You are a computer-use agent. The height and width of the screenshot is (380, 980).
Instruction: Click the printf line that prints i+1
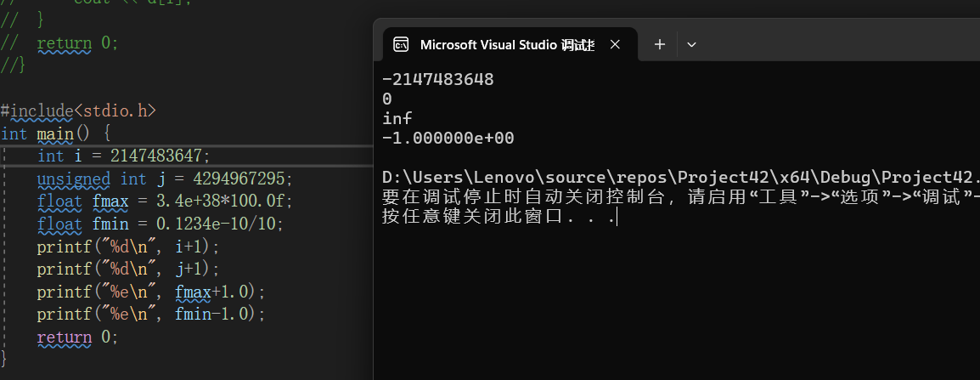click(127, 247)
